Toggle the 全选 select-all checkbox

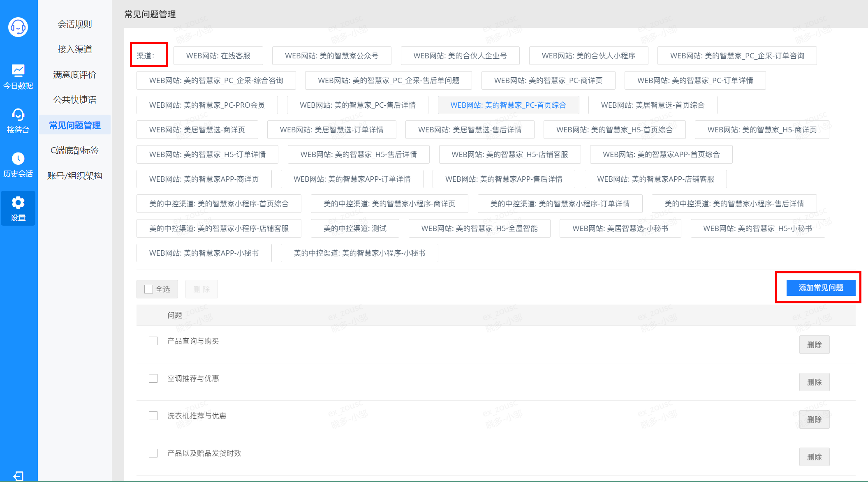[x=149, y=289]
